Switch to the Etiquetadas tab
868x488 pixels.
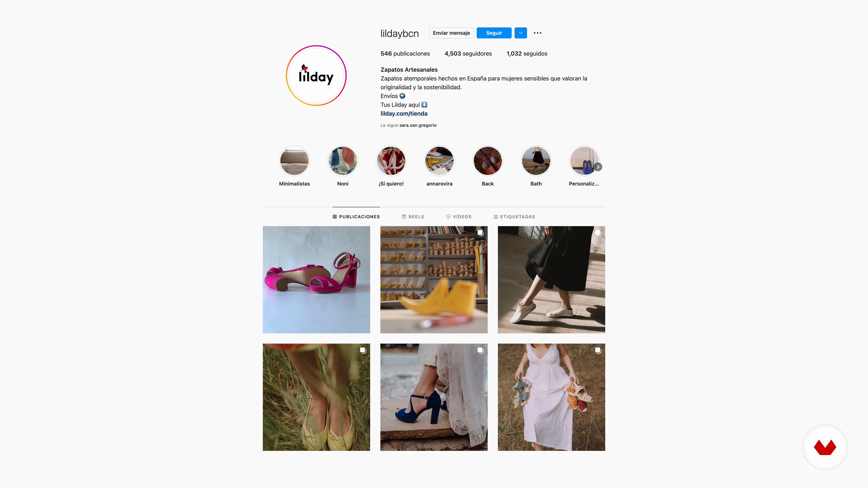pos(514,217)
